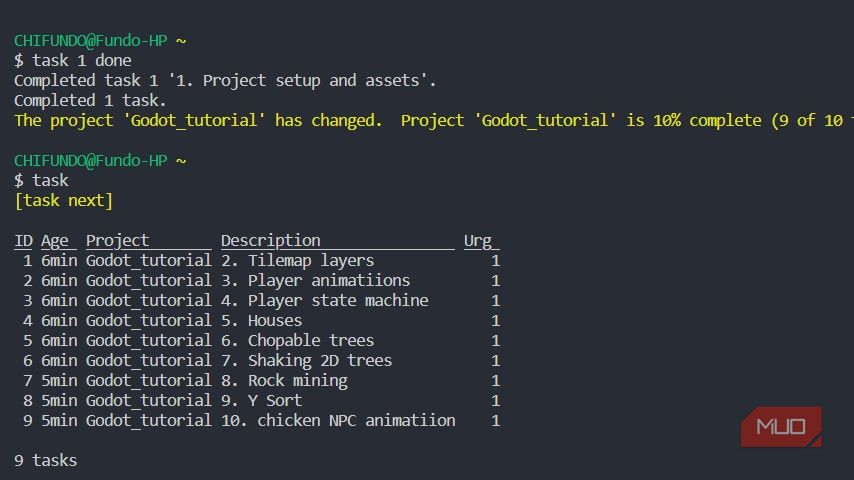854x480 pixels.
Task: Click the '10. chicken NPC animatiion' description
Action: pyautogui.click(x=338, y=420)
